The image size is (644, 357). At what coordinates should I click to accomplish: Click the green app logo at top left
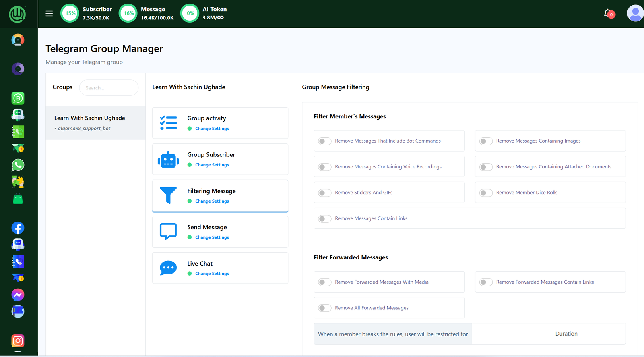[17, 14]
